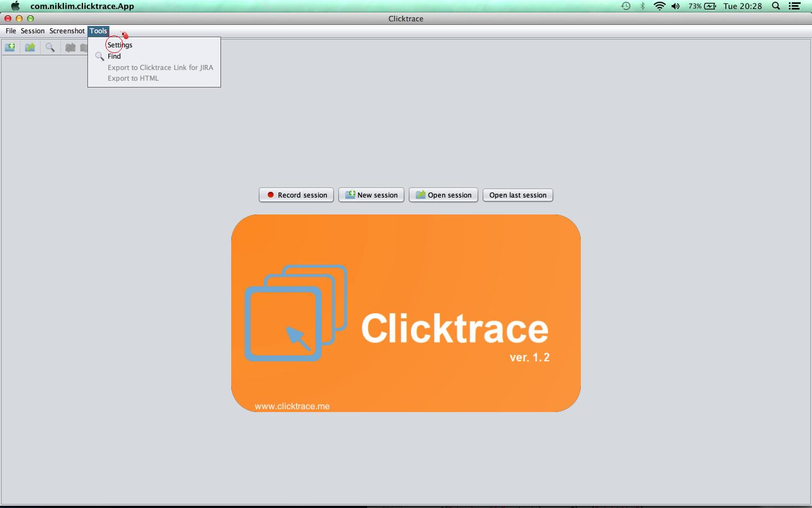Click the open session folder toolbar icon
Image resolution: width=812 pixels, height=508 pixels.
(x=30, y=47)
